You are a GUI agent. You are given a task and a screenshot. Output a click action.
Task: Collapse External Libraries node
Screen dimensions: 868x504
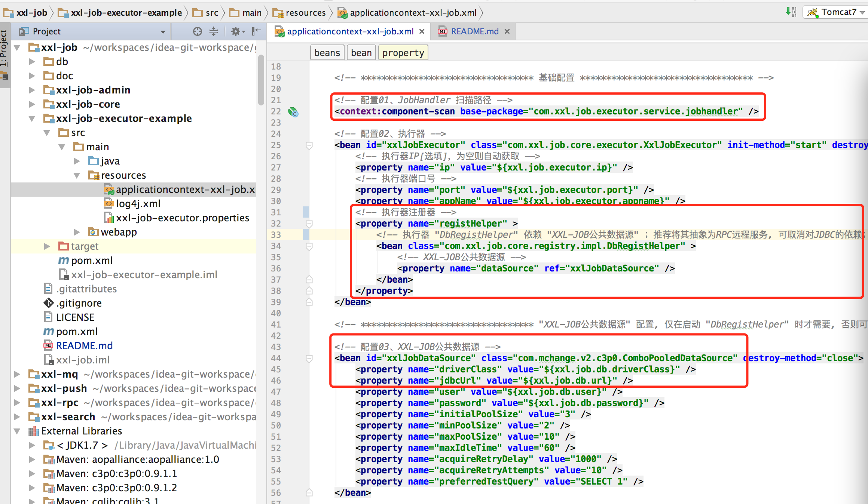(x=17, y=431)
